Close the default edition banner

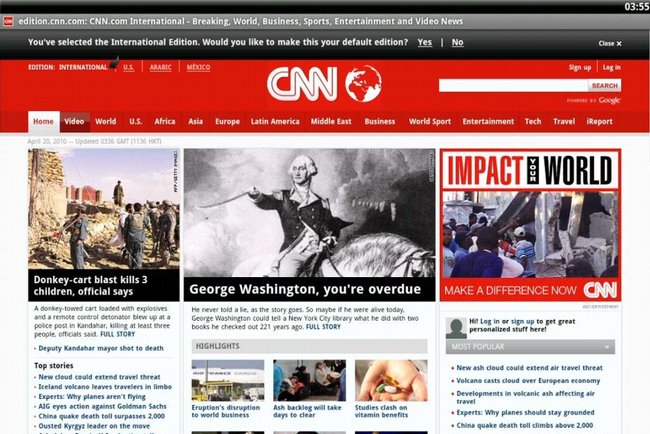point(610,44)
